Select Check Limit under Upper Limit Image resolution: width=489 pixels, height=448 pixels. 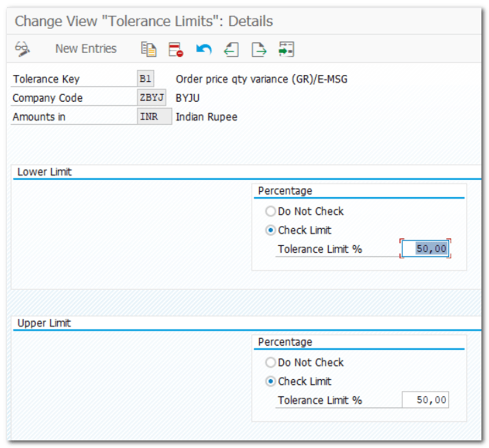(271, 381)
